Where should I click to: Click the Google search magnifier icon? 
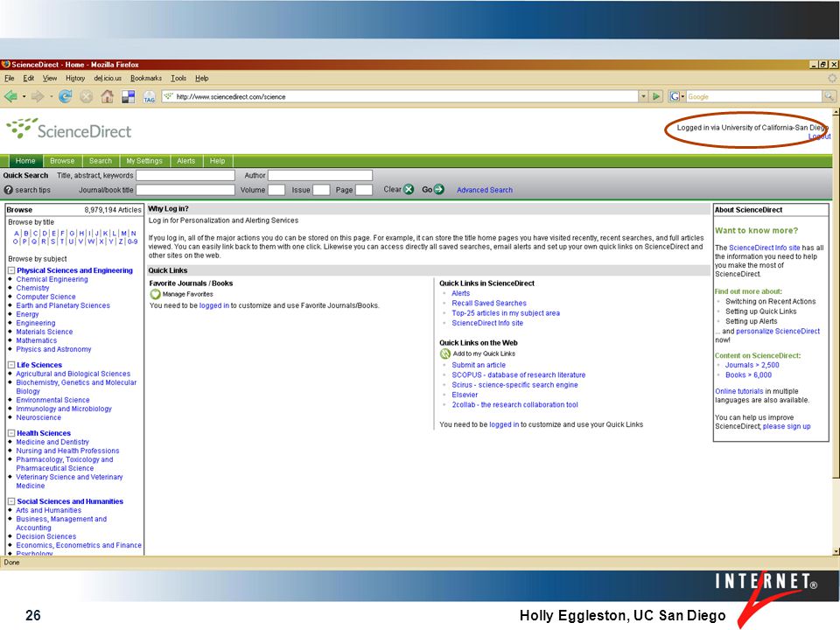(829, 97)
